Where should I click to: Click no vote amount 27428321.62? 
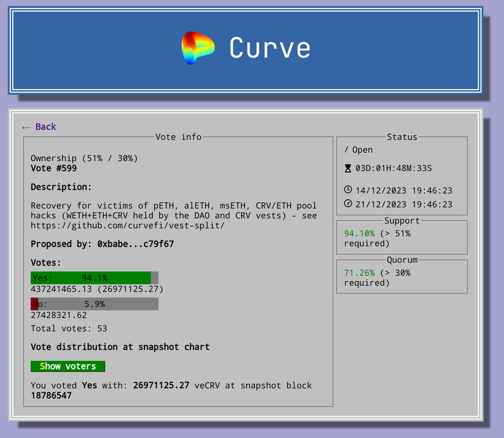coord(58,315)
